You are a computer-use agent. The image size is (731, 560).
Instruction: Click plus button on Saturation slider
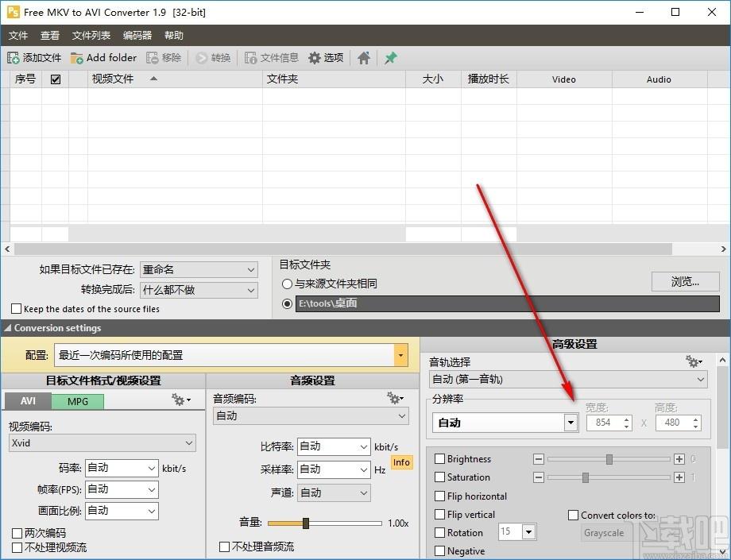click(x=679, y=477)
